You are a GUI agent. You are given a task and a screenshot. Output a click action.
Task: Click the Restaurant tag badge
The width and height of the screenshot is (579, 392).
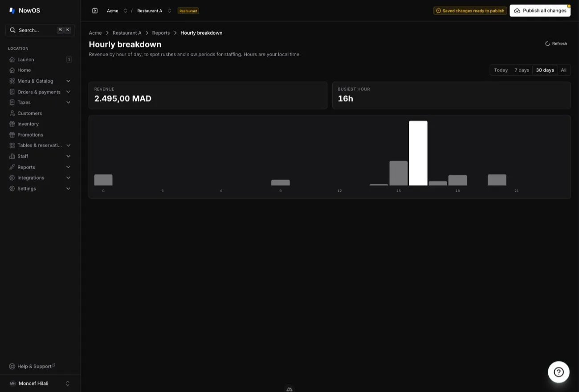click(188, 11)
